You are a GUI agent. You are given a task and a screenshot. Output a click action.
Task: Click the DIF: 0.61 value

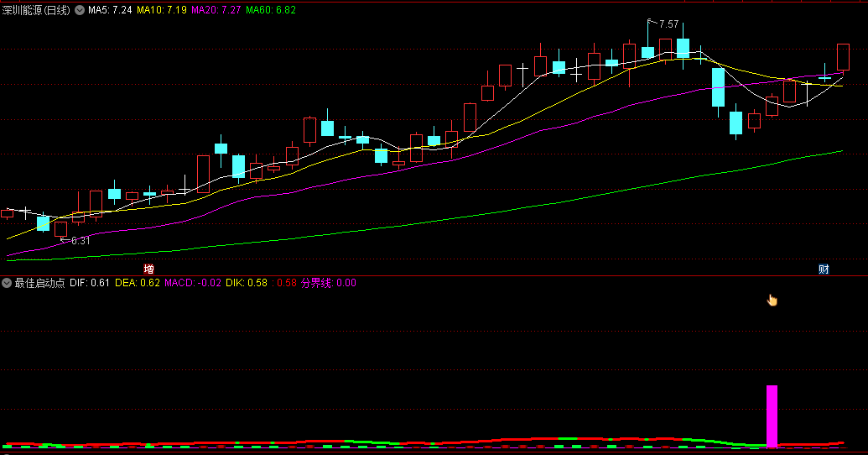point(90,283)
